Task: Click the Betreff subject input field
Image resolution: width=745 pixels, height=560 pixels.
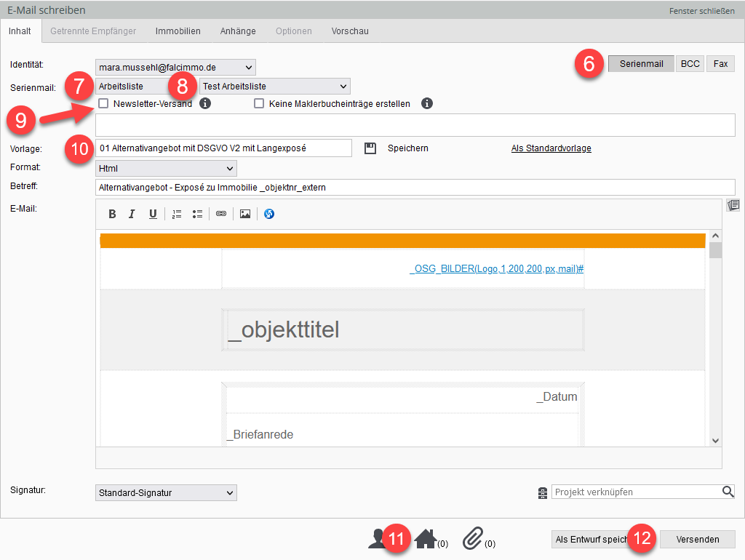Action: click(x=415, y=187)
